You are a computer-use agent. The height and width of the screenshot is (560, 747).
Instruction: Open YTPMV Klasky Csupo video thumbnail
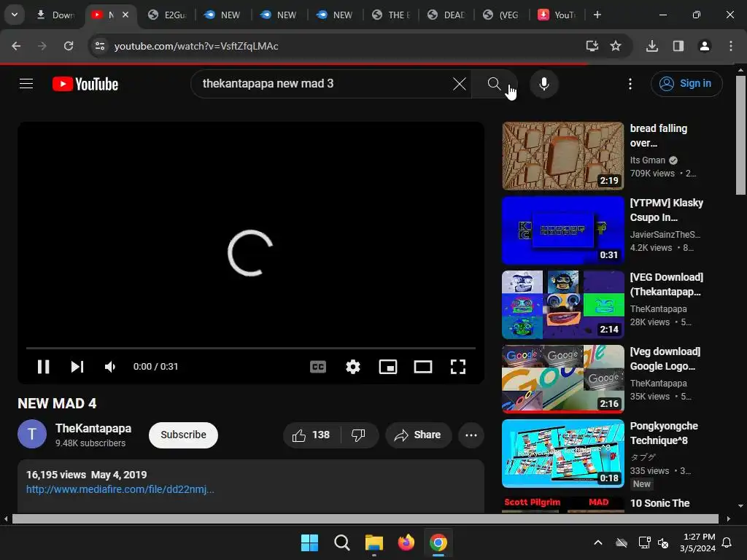pyautogui.click(x=562, y=230)
